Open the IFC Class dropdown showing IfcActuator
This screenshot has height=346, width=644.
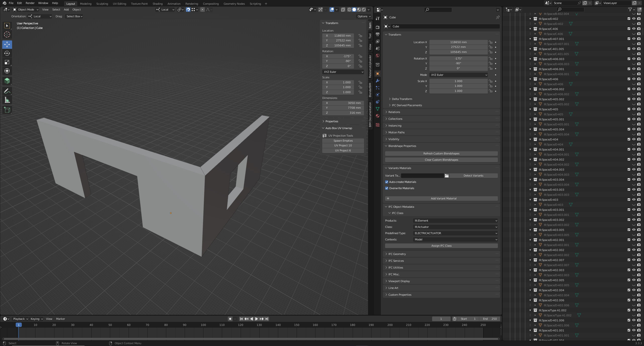455,227
